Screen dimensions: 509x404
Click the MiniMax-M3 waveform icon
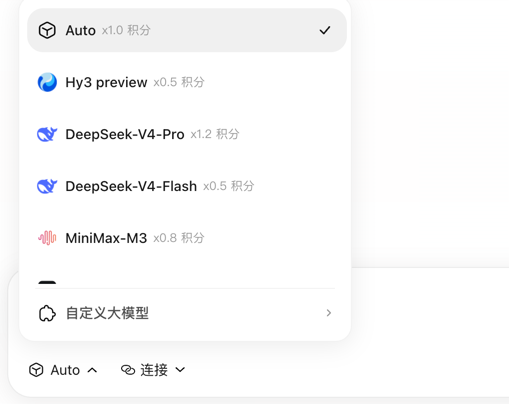47,238
